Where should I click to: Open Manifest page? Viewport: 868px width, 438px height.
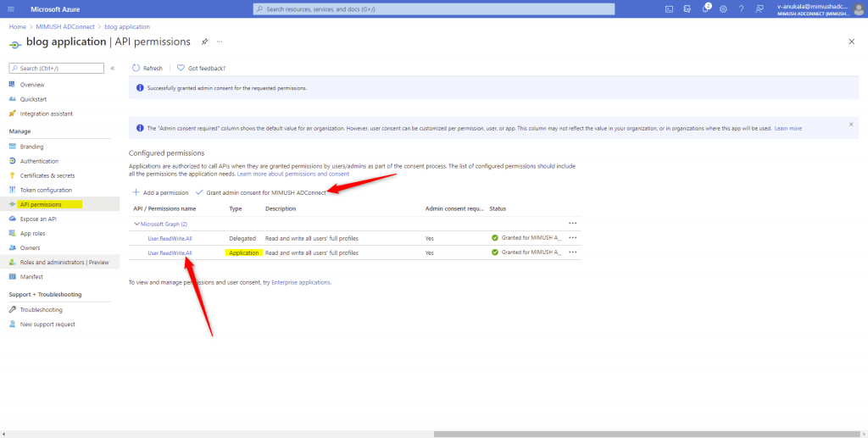tap(31, 276)
